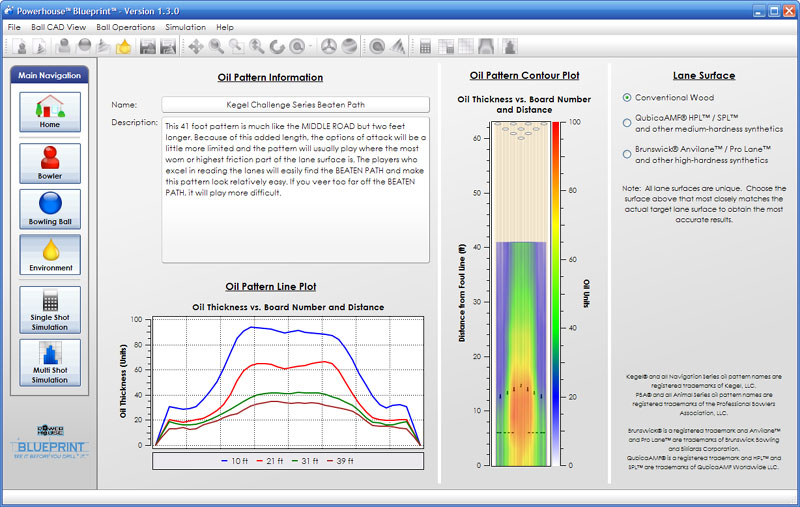The image size is (800, 507).
Task: Select the plain magnifier zoom tool
Action: (x=216, y=47)
